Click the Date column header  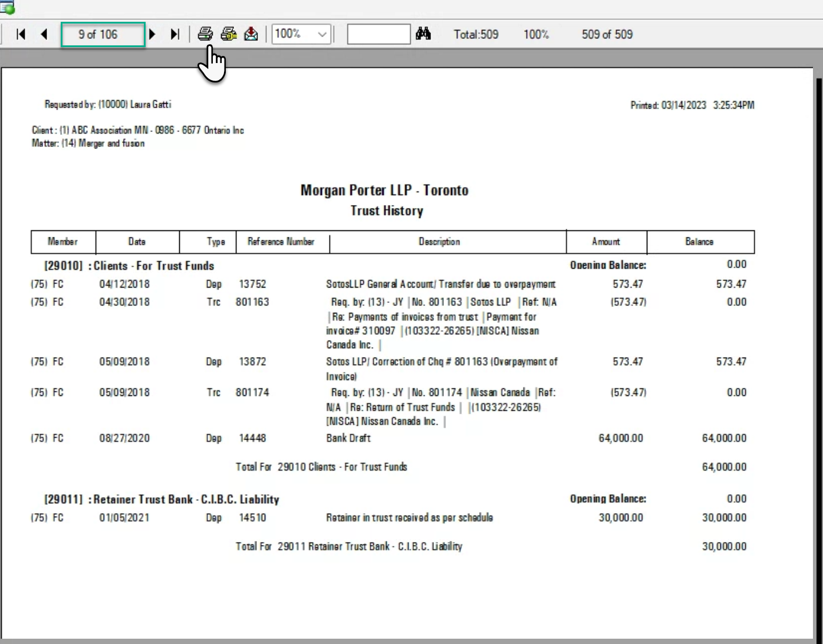137,242
